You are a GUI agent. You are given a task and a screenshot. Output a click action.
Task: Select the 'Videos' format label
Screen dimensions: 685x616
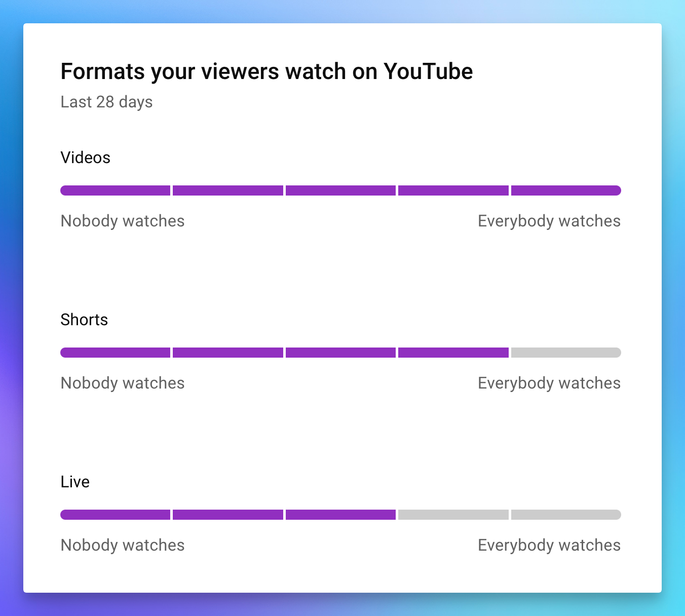(x=85, y=158)
